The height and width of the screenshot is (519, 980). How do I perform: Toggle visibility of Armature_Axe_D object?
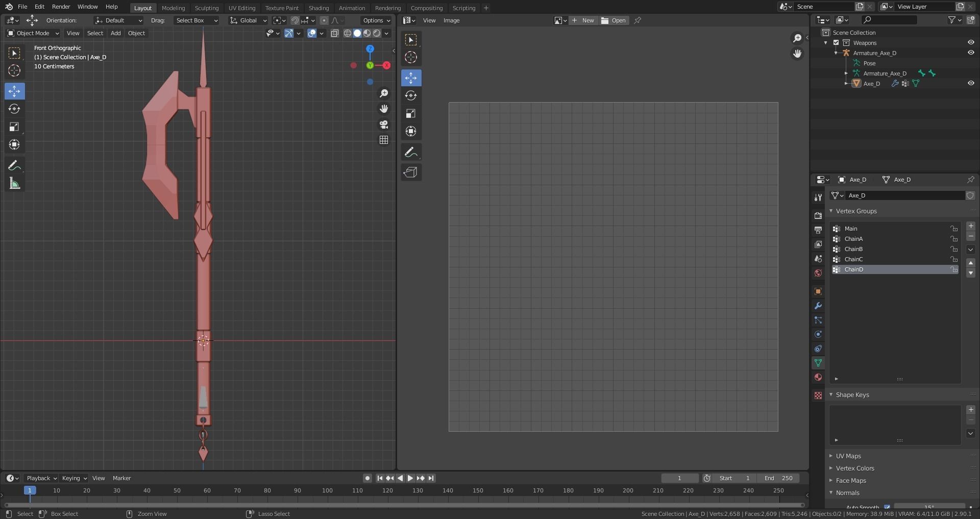[x=971, y=53]
